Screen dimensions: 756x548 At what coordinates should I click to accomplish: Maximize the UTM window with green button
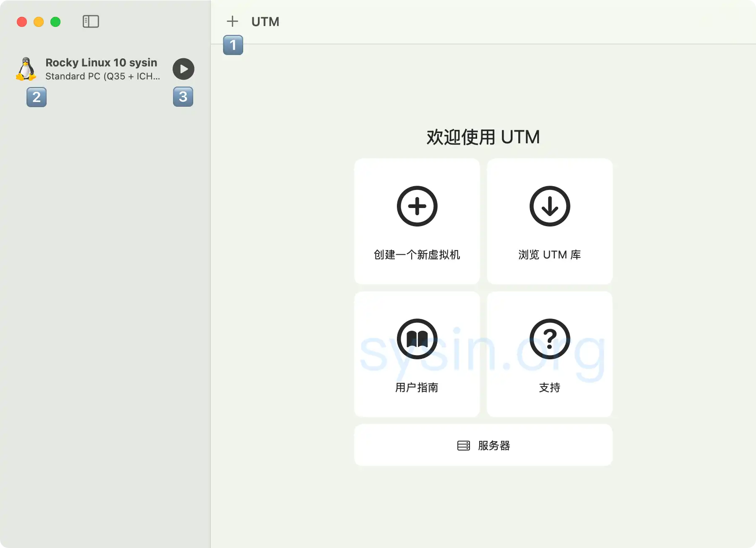(55, 22)
